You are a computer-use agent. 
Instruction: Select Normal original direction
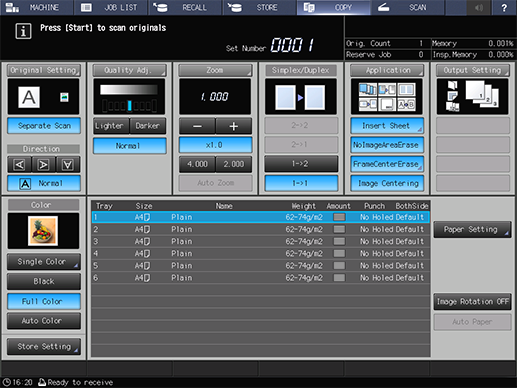click(x=44, y=183)
